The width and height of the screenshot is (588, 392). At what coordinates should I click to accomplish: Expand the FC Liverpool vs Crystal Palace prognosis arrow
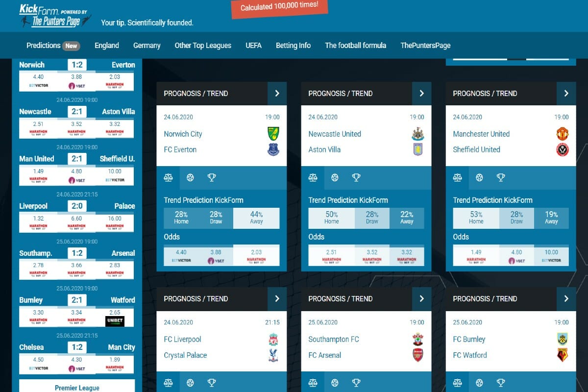277,298
